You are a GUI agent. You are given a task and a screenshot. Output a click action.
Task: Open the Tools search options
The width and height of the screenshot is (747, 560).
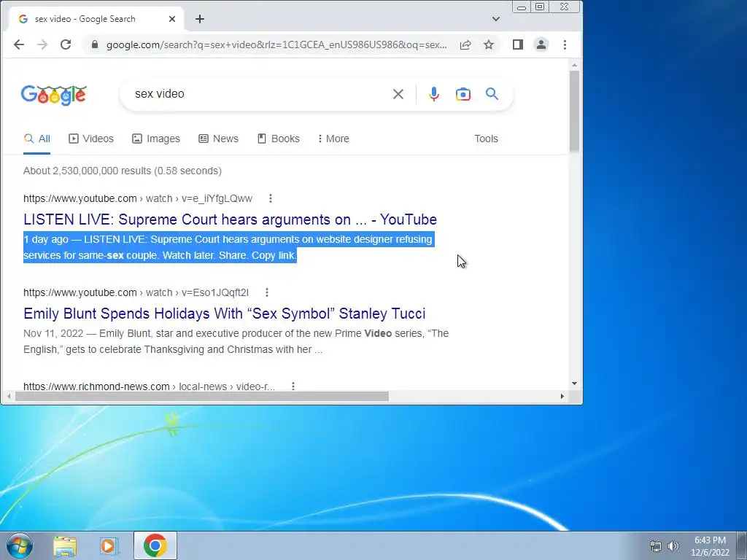tap(486, 139)
